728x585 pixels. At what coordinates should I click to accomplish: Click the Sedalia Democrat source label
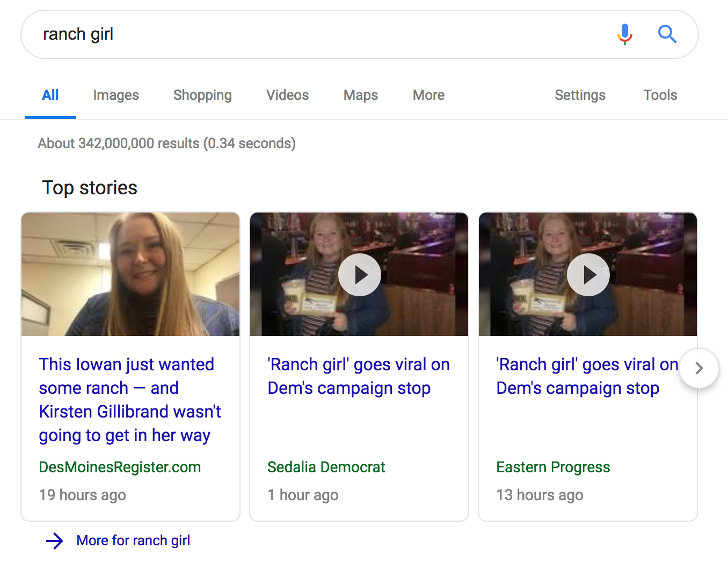tap(326, 467)
